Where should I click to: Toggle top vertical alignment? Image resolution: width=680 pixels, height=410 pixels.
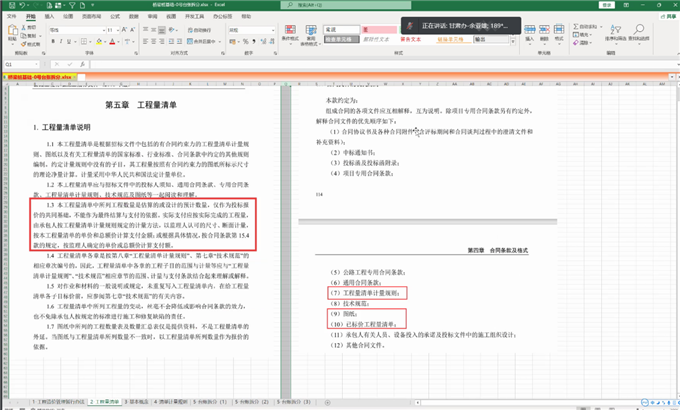pyautogui.click(x=146, y=30)
